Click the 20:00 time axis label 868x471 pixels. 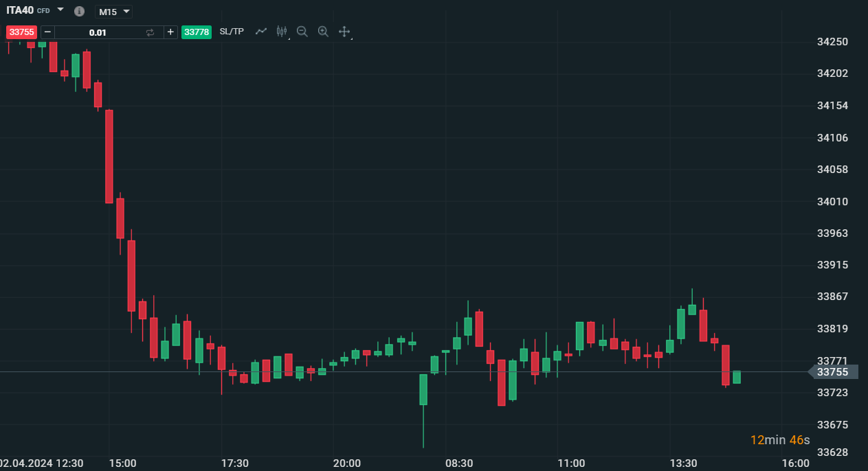click(x=346, y=463)
